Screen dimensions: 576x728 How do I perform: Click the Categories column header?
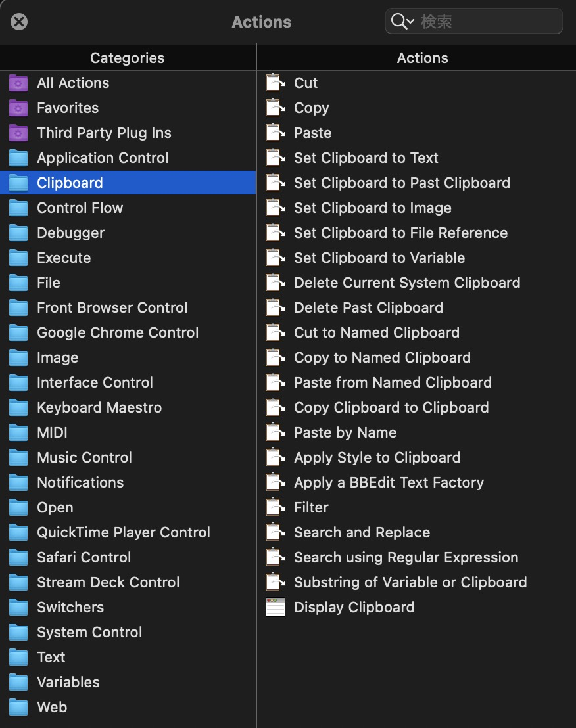tap(128, 58)
